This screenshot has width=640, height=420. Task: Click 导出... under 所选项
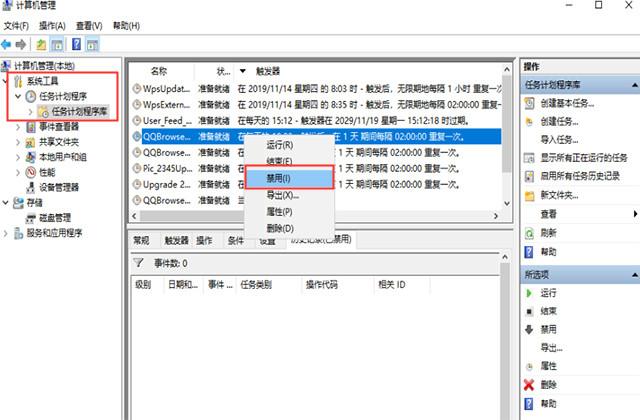(x=551, y=348)
